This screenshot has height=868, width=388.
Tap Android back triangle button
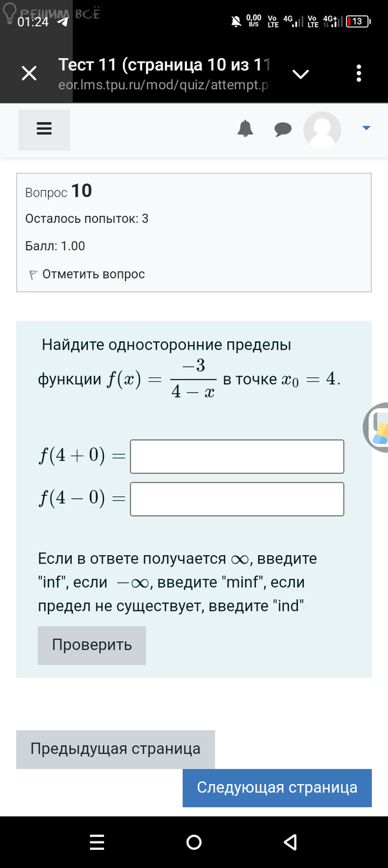(290, 842)
